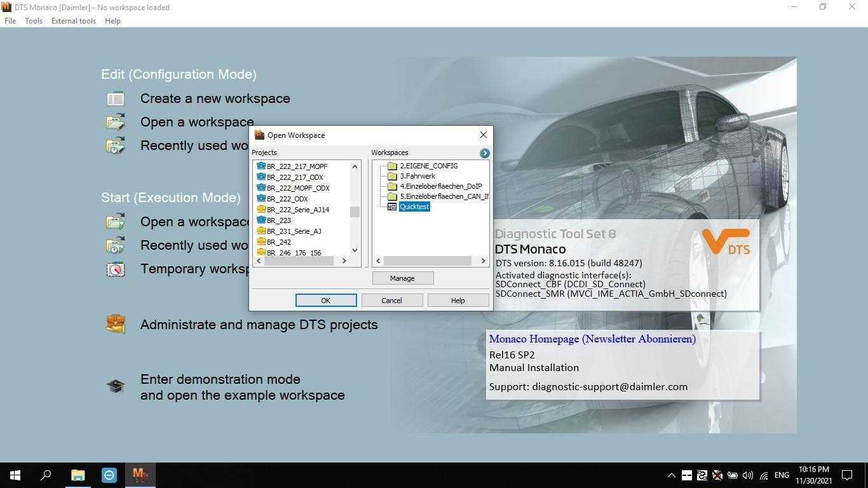Open the TeamViewer taskbar icon
Viewport: 868px width, 488px height.
point(109,475)
